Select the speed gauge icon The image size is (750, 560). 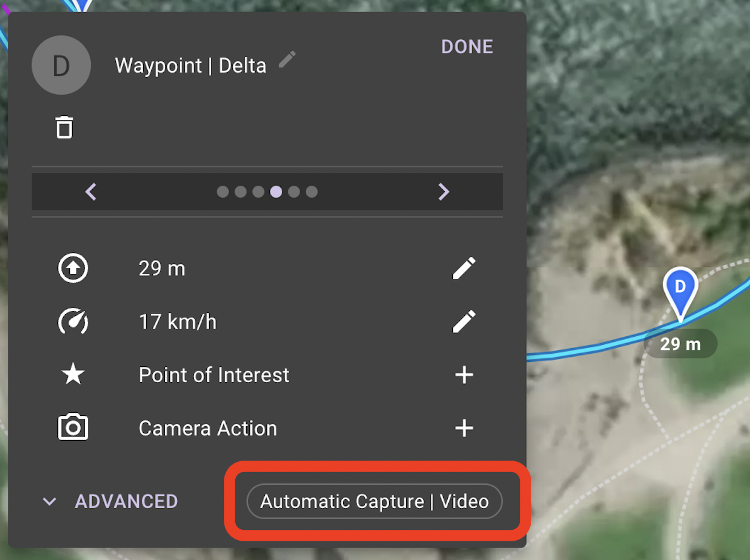pyautogui.click(x=73, y=321)
